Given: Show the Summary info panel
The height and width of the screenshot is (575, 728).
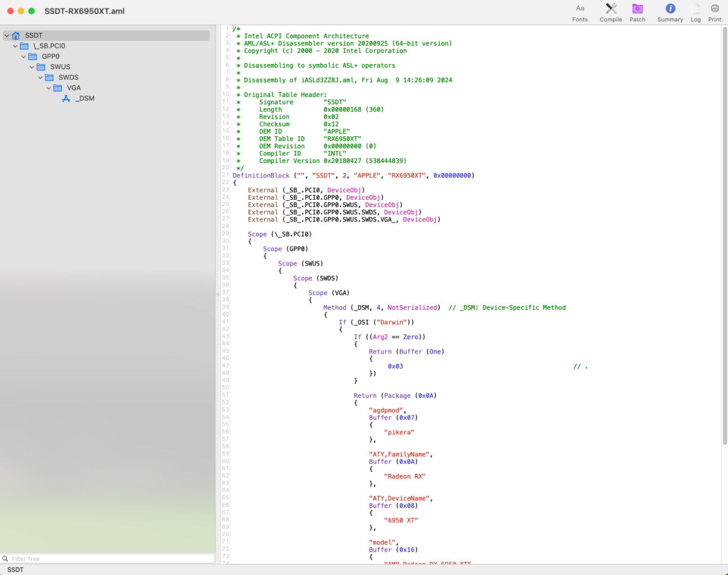Looking at the screenshot, I should point(670,9).
